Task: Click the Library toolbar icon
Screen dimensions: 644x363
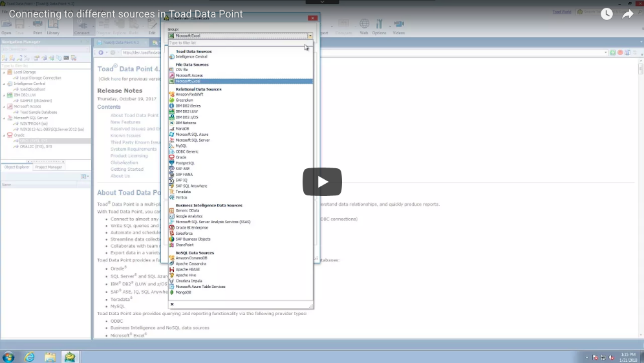Action: point(53,27)
